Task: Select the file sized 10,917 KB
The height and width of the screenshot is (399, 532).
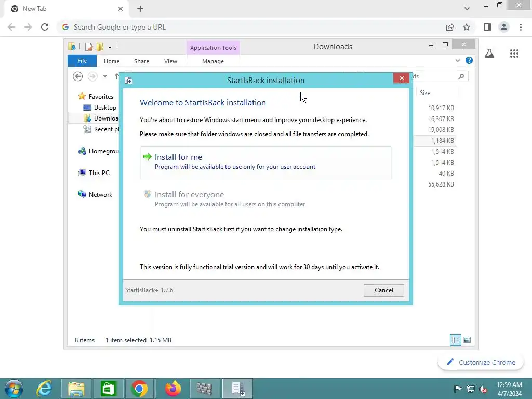Action: click(x=441, y=108)
